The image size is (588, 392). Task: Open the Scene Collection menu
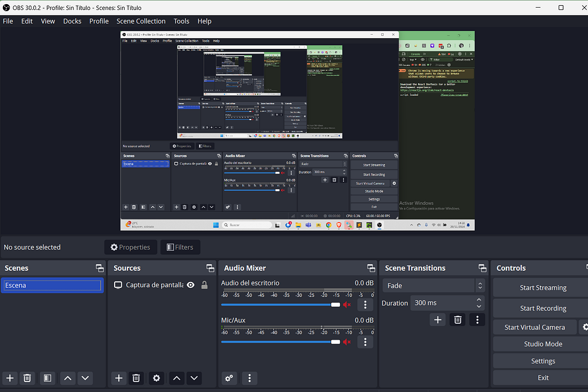click(x=141, y=21)
